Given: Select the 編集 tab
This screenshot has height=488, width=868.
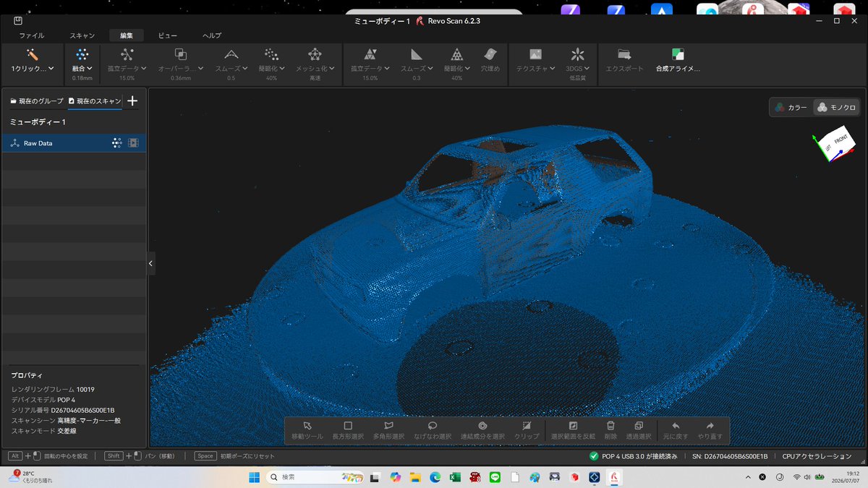Looking at the screenshot, I should [x=127, y=35].
